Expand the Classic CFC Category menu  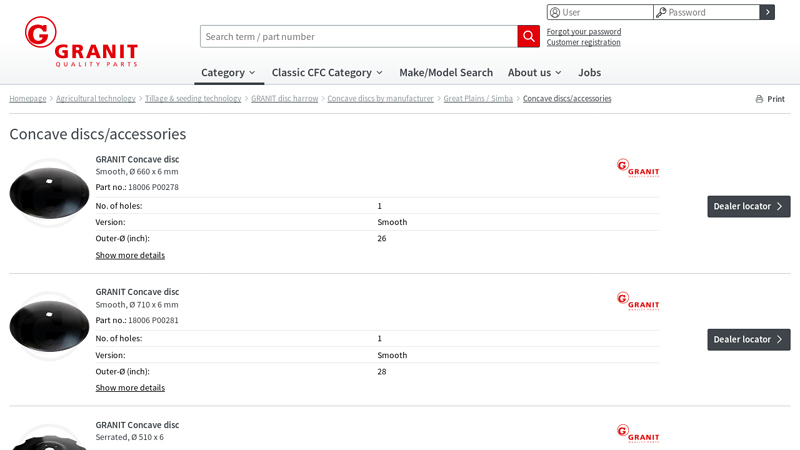click(x=327, y=73)
